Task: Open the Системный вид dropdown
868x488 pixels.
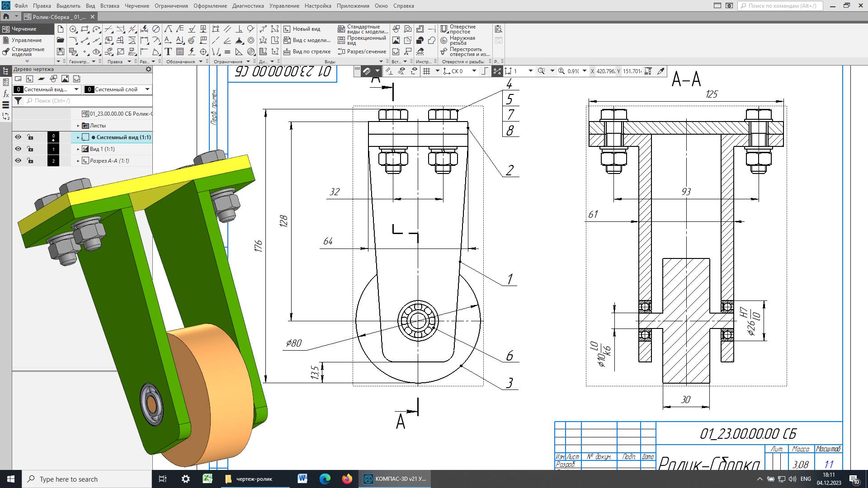Action: [x=76, y=89]
